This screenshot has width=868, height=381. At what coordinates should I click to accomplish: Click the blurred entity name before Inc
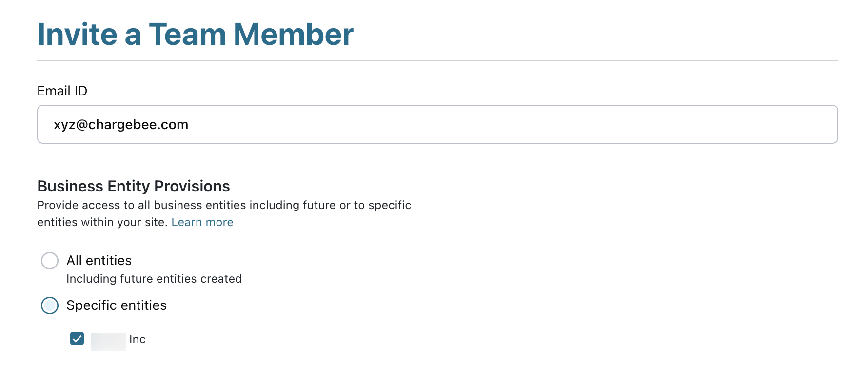click(x=108, y=341)
